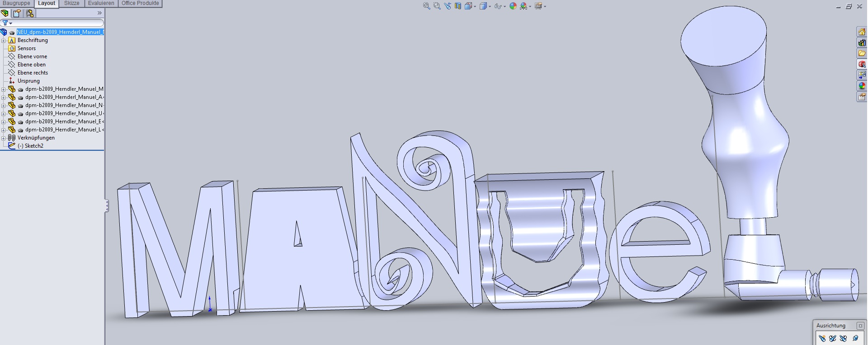Viewport: 868px width, 345px height.
Task: Click the Previous View icon
Action: [x=448, y=6]
